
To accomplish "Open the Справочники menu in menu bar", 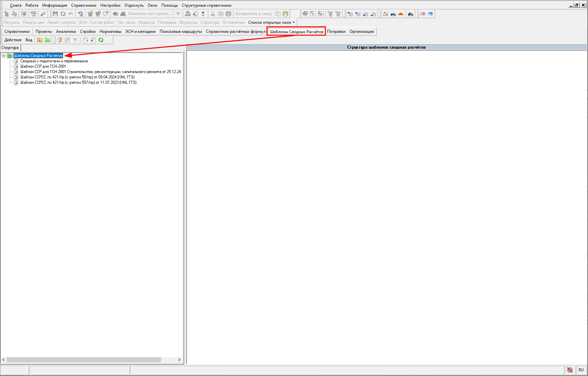I will (x=84, y=5).
